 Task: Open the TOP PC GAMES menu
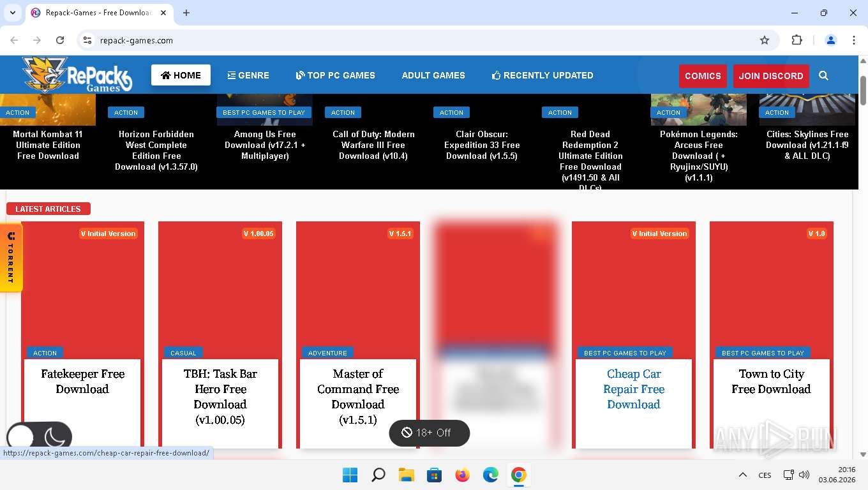[335, 75]
